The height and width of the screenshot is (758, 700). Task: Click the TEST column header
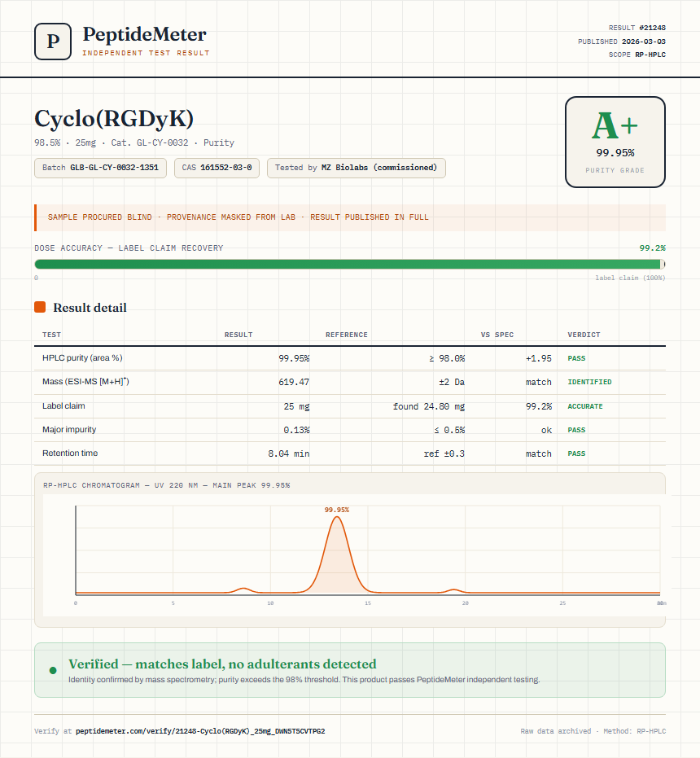[x=51, y=335]
